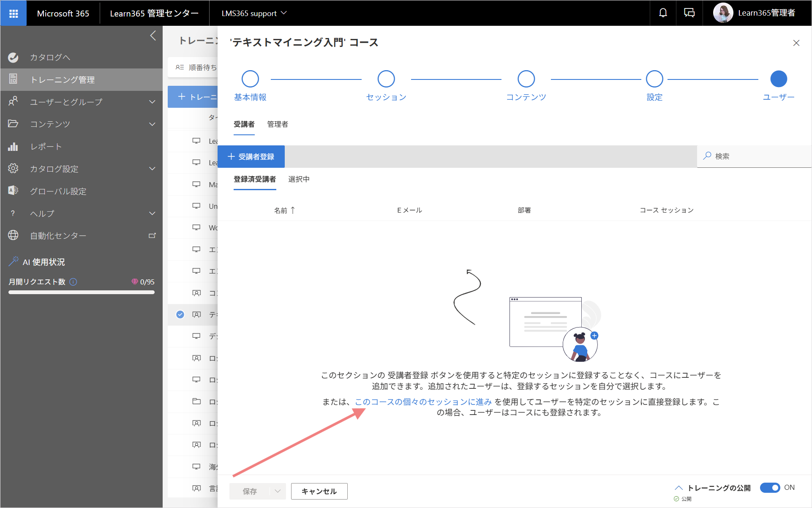
Task: Click the グローバル設定 icon
Action: pyautogui.click(x=13, y=191)
